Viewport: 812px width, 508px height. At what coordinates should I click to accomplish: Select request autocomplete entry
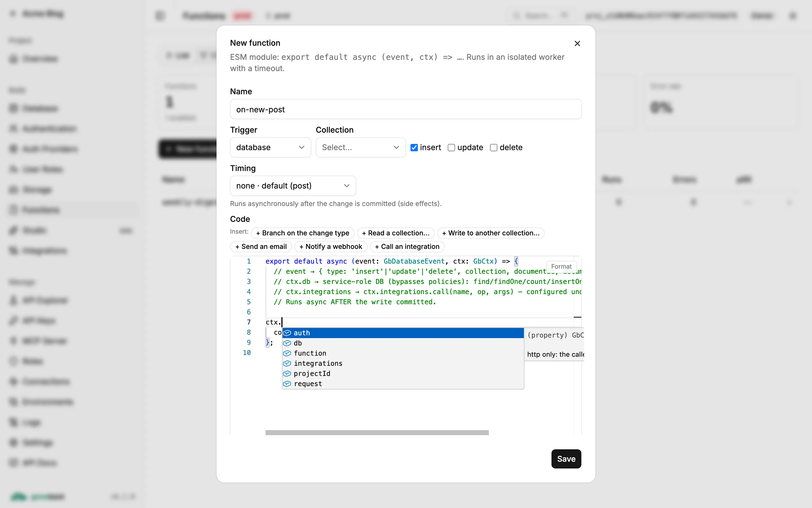click(403, 384)
